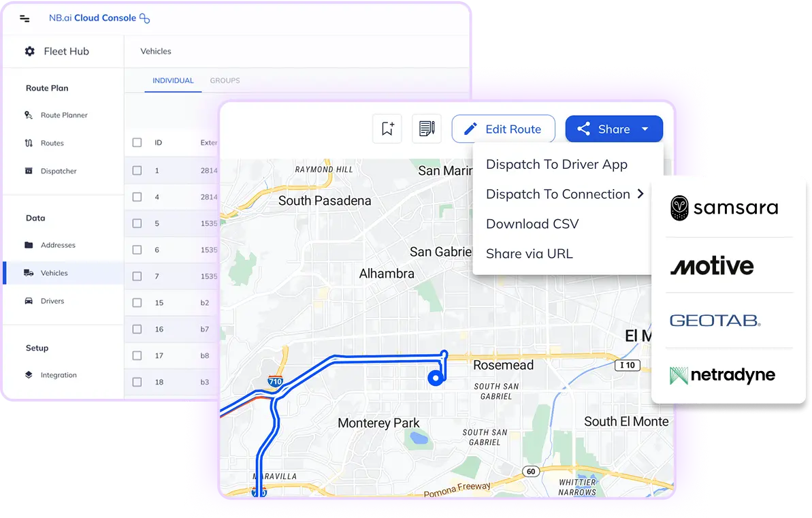
Task: Select the Vehicles truck icon in sidebar
Action: click(x=29, y=273)
